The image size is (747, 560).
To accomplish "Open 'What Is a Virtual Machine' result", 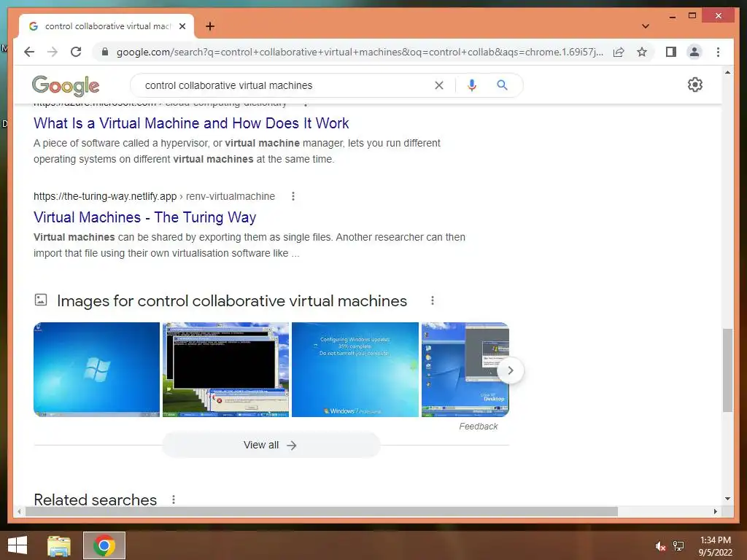I will [x=191, y=123].
